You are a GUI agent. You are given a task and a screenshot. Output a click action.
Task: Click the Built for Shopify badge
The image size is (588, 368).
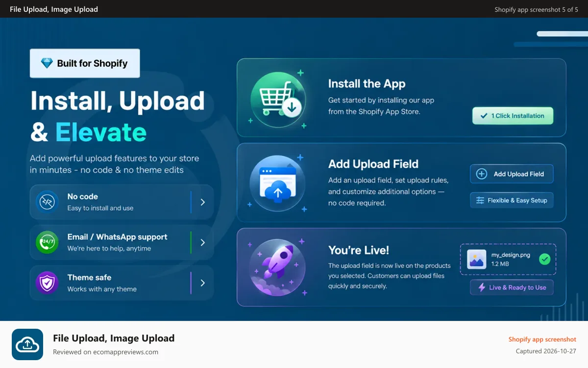[x=85, y=63]
